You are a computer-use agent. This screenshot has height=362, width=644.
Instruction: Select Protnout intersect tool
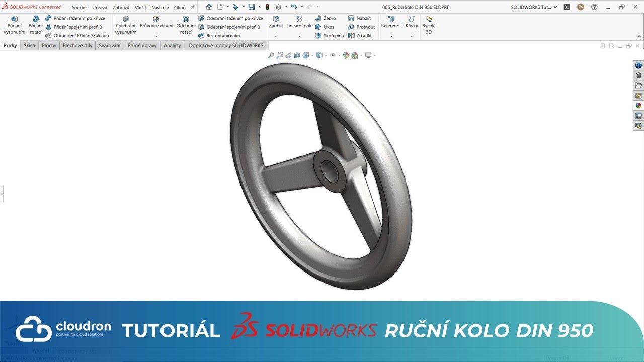click(361, 27)
